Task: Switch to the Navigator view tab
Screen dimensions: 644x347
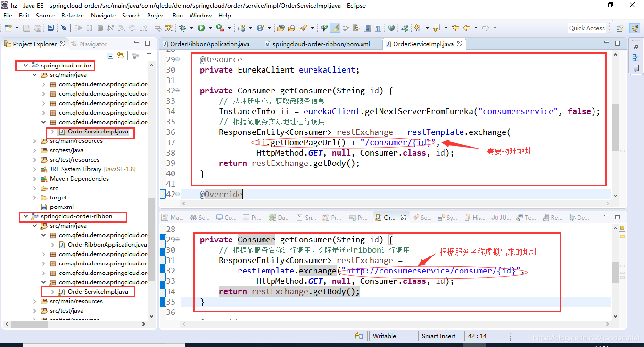Action: click(89, 44)
